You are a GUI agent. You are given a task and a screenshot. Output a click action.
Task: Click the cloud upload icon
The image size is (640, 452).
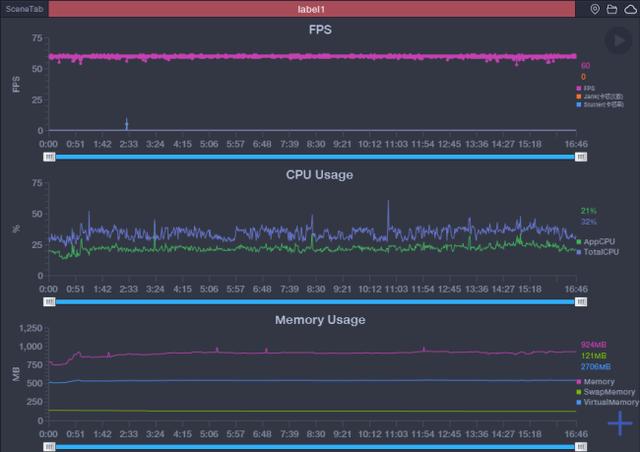pos(630,9)
